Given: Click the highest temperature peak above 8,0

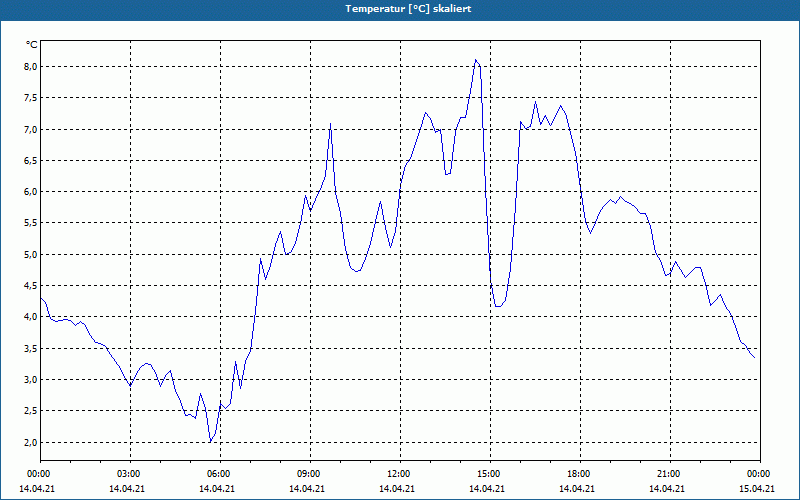Looking at the screenshot, I should (x=476, y=60).
